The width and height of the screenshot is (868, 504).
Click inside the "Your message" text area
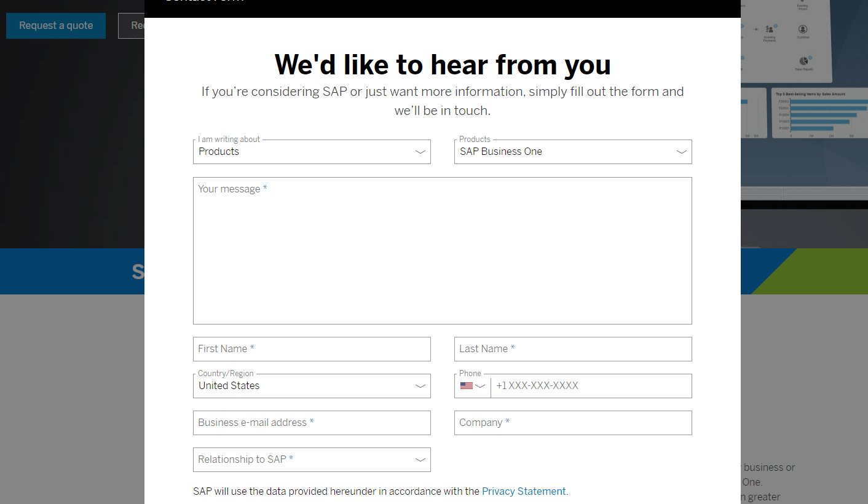point(442,246)
